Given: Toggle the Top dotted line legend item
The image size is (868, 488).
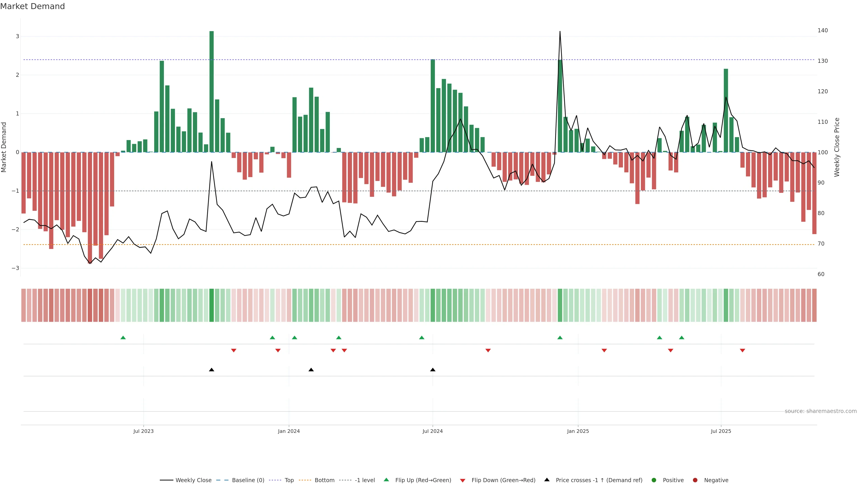Looking at the screenshot, I should (289, 480).
